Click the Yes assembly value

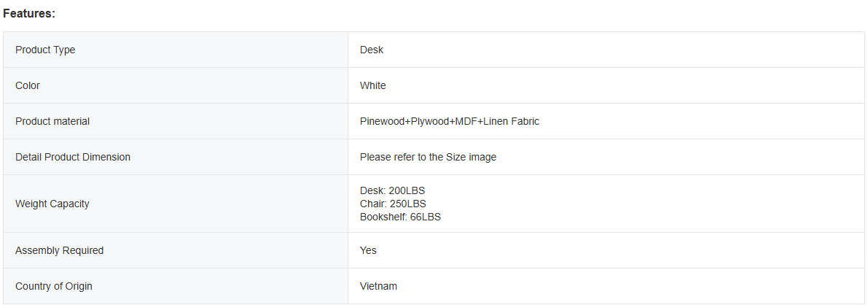(368, 250)
